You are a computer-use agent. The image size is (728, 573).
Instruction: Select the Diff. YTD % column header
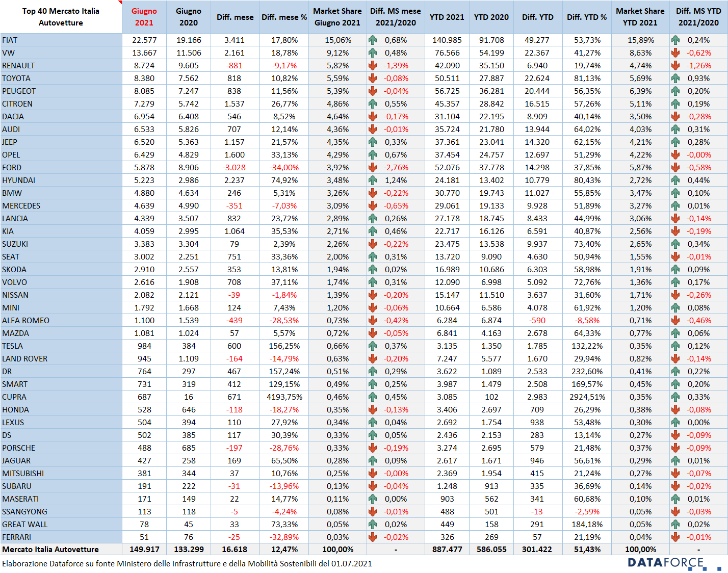[587, 17]
